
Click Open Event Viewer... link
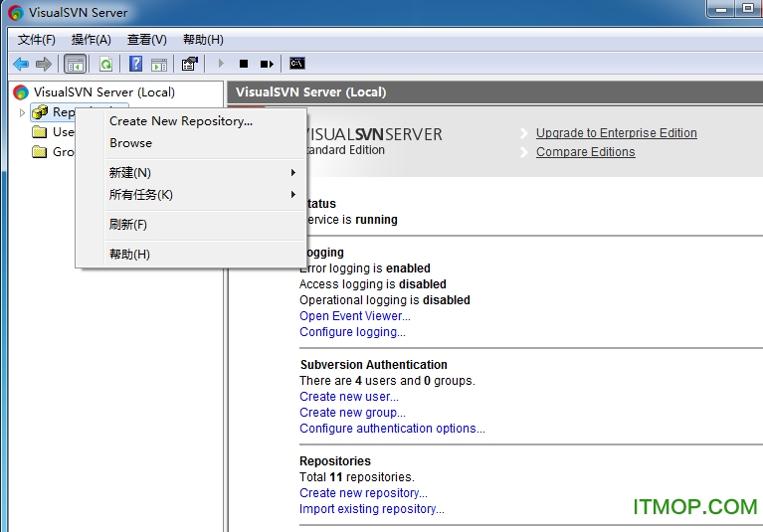point(355,315)
